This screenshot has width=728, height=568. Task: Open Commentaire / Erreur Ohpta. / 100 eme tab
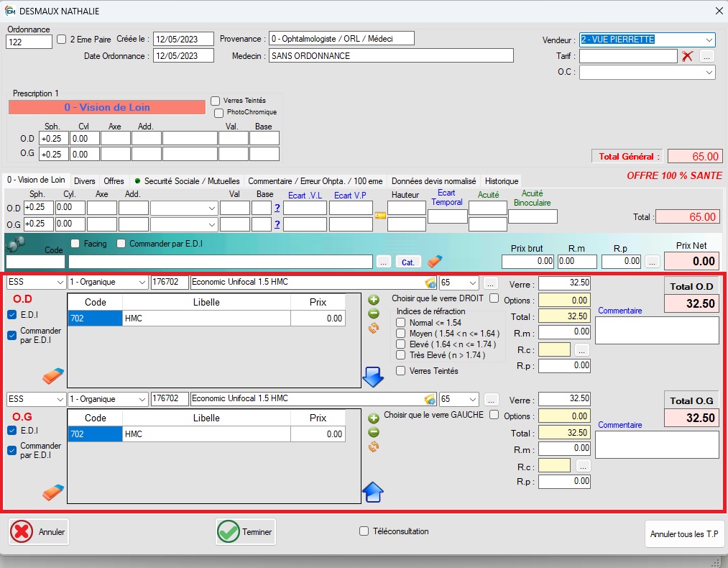315,180
